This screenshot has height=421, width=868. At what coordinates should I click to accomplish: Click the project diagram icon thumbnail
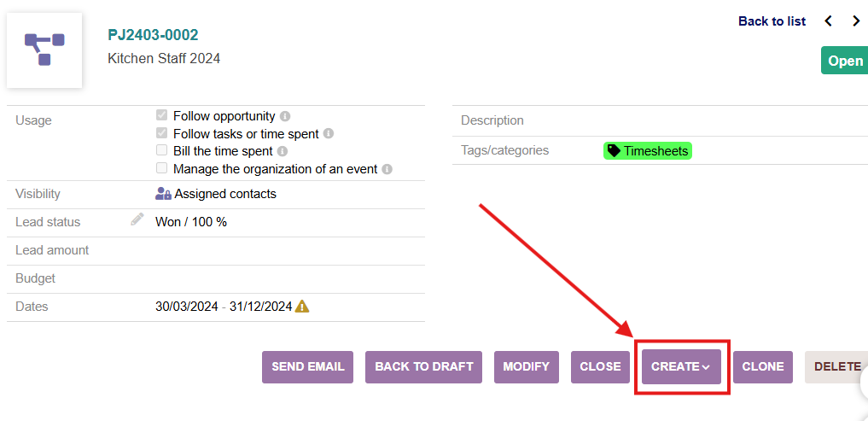pos(44,50)
